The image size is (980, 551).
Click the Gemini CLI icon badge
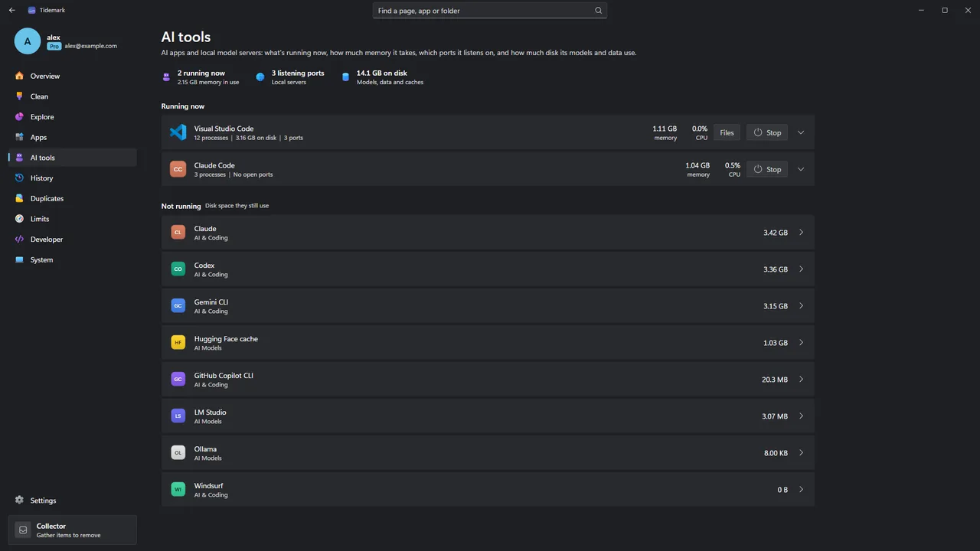178,306
